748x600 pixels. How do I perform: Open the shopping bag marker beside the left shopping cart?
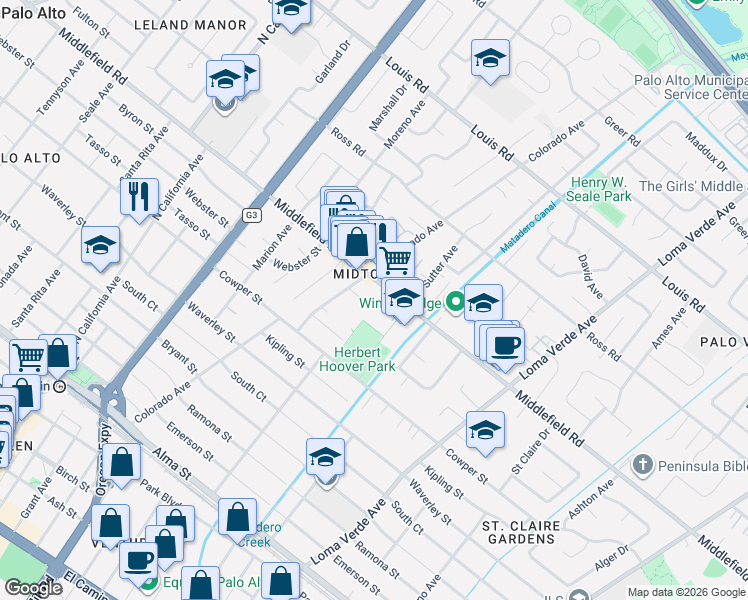[x=59, y=355]
